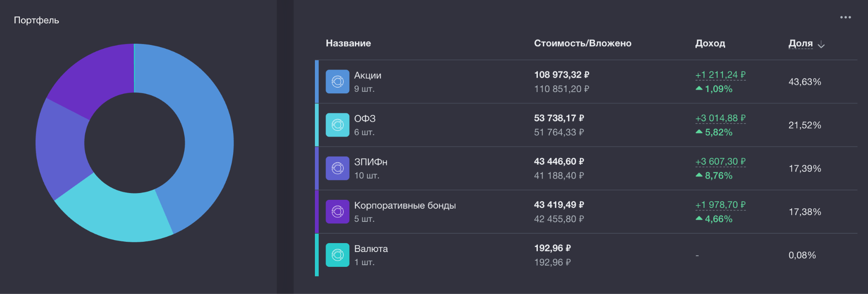Click the +1 211,24 ₽ income value
This screenshot has width=868, height=294.
point(720,75)
